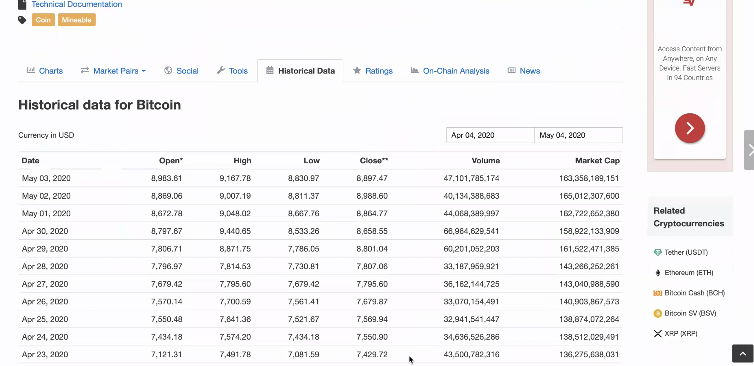Click the Mineable tag

click(x=77, y=20)
